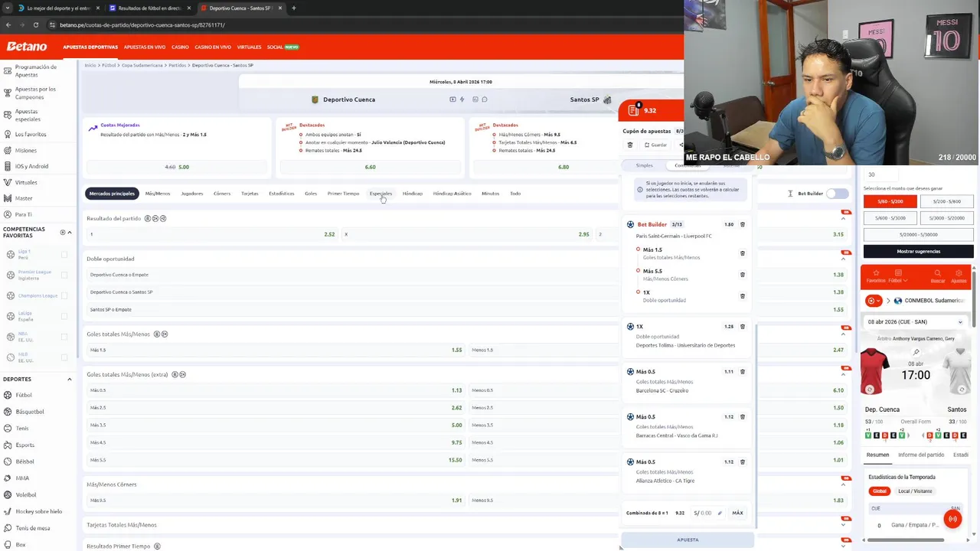Check the NBA EE. UU. checkbox
The image size is (980, 551).
click(x=64, y=337)
